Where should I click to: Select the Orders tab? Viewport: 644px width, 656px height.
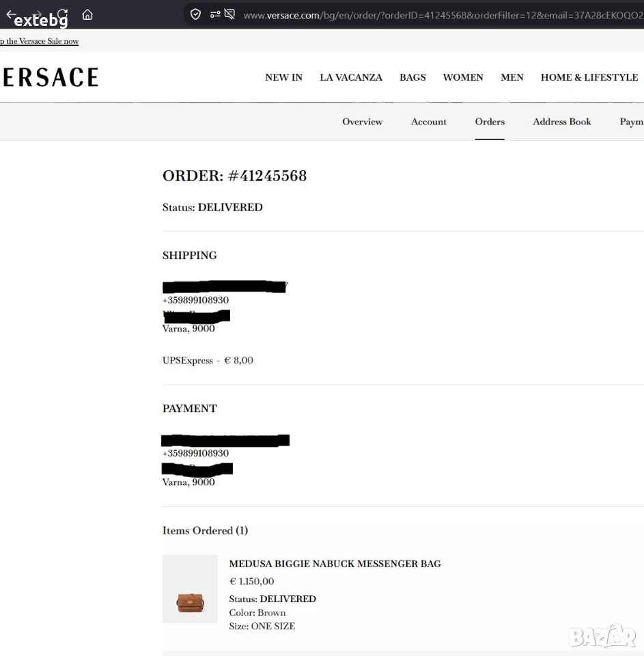tap(490, 122)
